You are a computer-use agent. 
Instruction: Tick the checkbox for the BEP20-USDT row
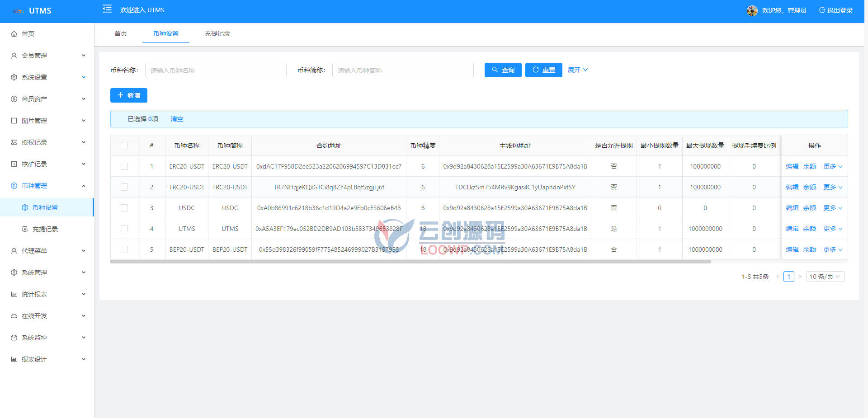click(x=124, y=249)
